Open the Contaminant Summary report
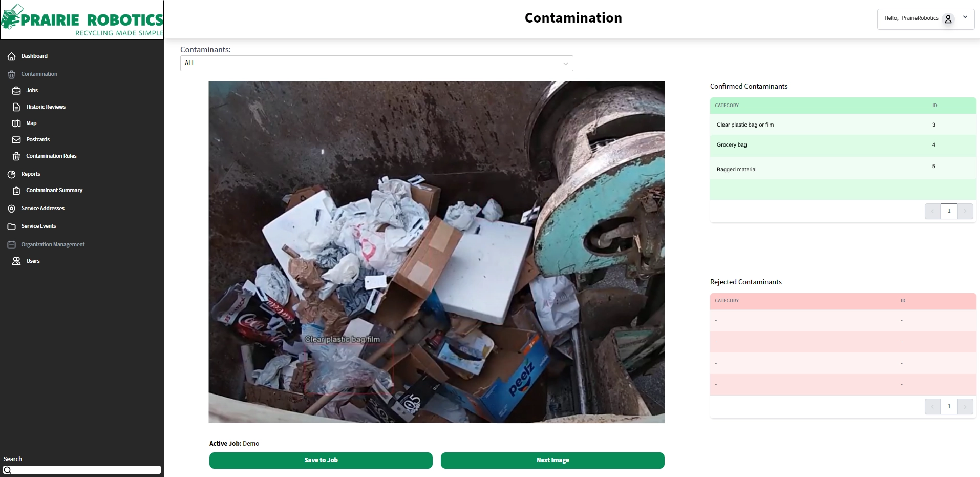980x477 pixels. coord(54,190)
